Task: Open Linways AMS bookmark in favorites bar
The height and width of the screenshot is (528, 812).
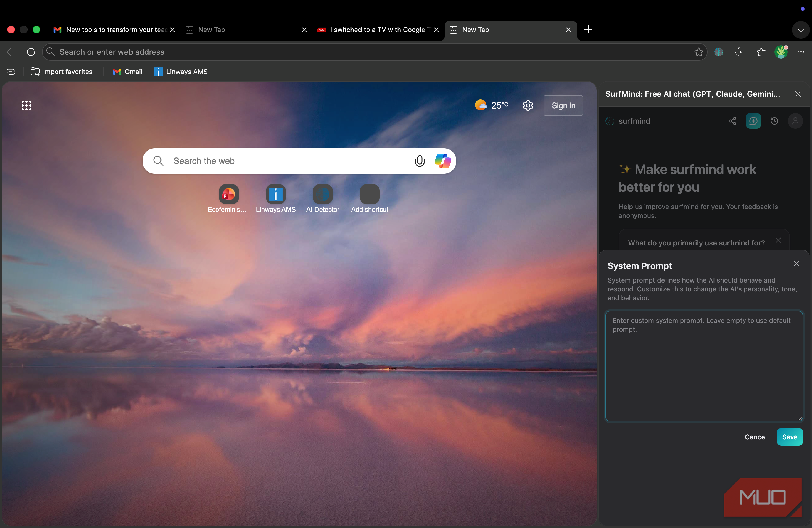Action: [x=181, y=72]
